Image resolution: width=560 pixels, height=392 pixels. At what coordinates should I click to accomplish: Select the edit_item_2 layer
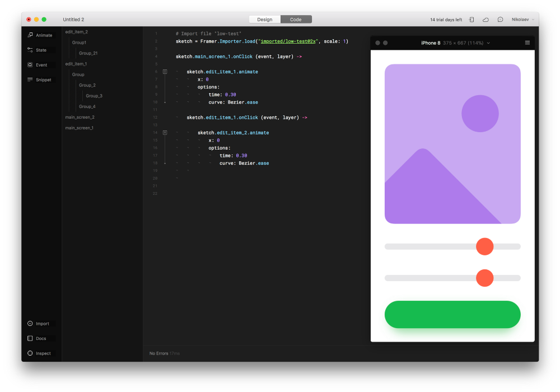click(x=76, y=32)
